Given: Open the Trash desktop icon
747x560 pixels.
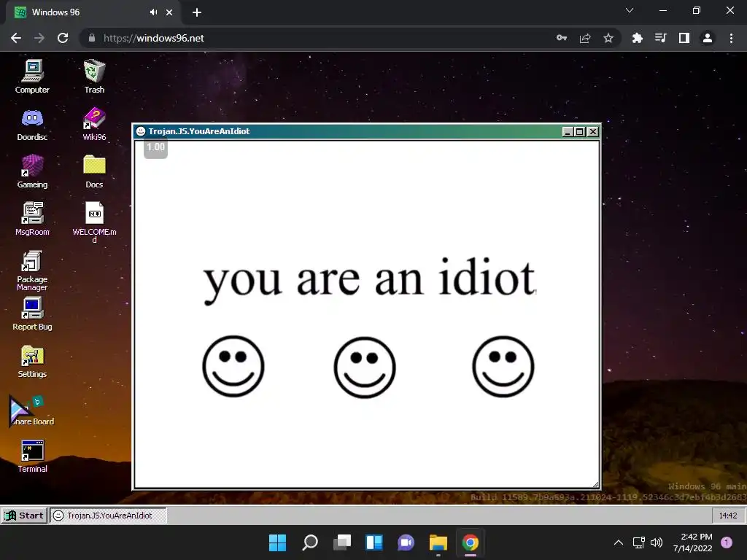Looking at the screenshot, I should (x=94, y=76).
